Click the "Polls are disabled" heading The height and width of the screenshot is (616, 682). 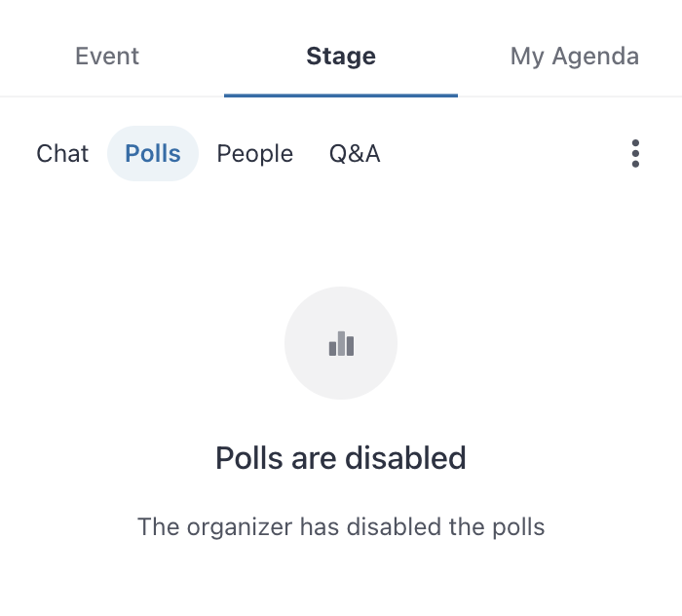pyautogui.click(x=341, y=458)
